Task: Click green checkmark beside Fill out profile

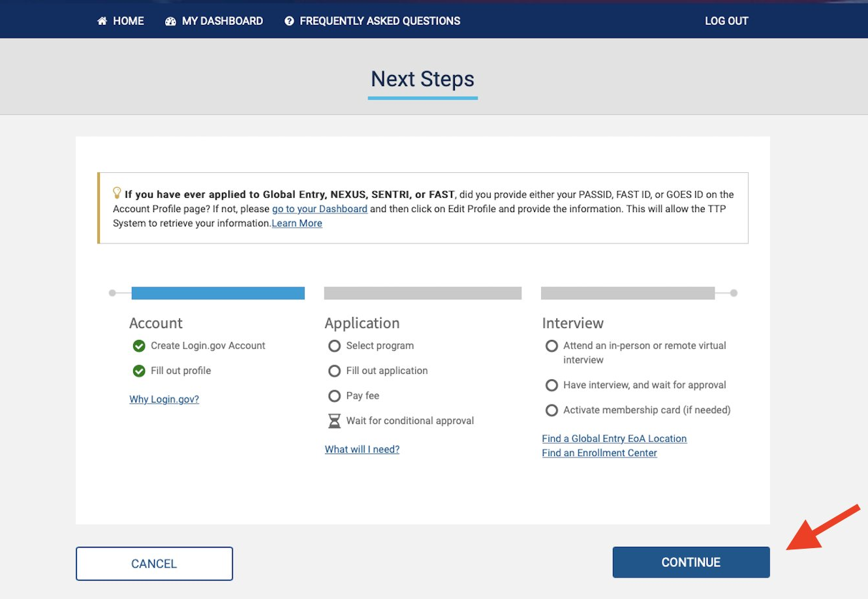Action: pos(139,371)
